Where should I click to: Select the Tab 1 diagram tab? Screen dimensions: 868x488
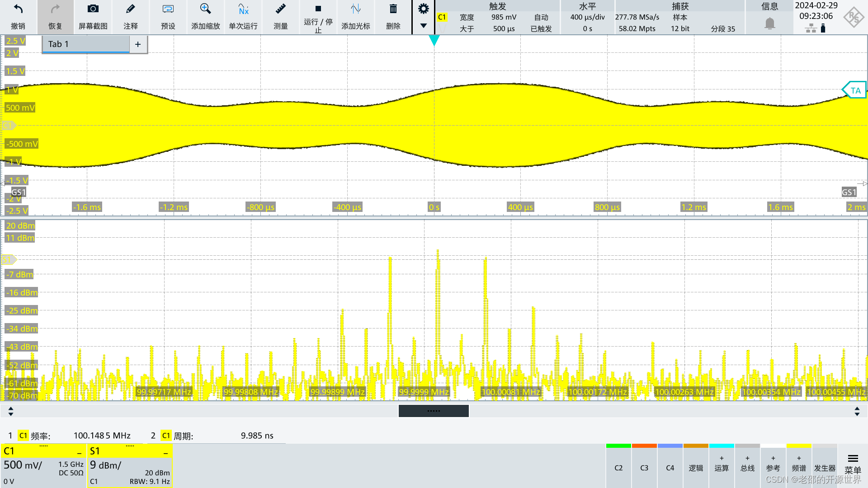click(x=85, y=44)
